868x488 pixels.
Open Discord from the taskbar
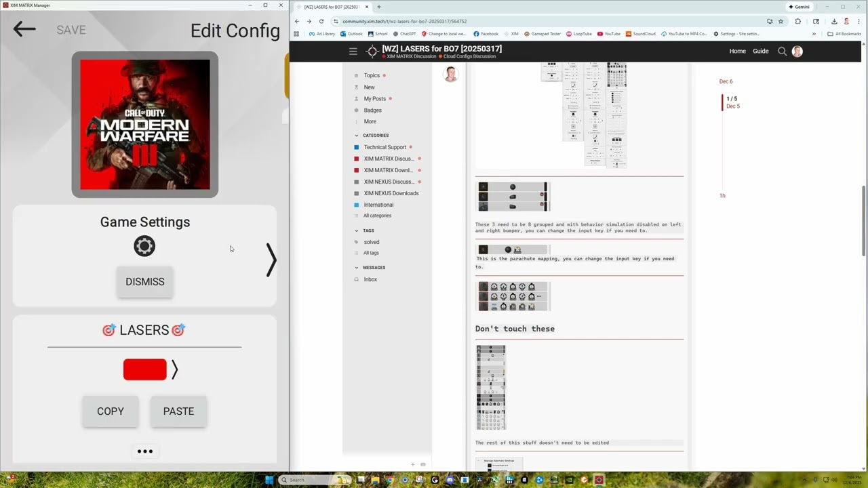[450, 480]
